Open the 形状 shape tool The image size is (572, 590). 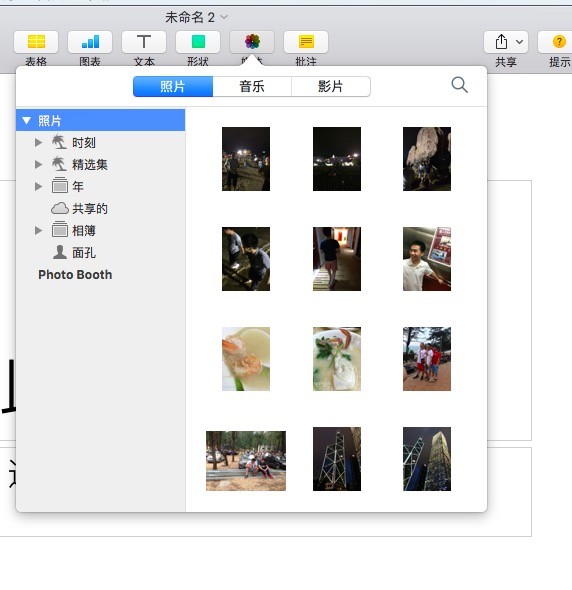tap(198, 42)
